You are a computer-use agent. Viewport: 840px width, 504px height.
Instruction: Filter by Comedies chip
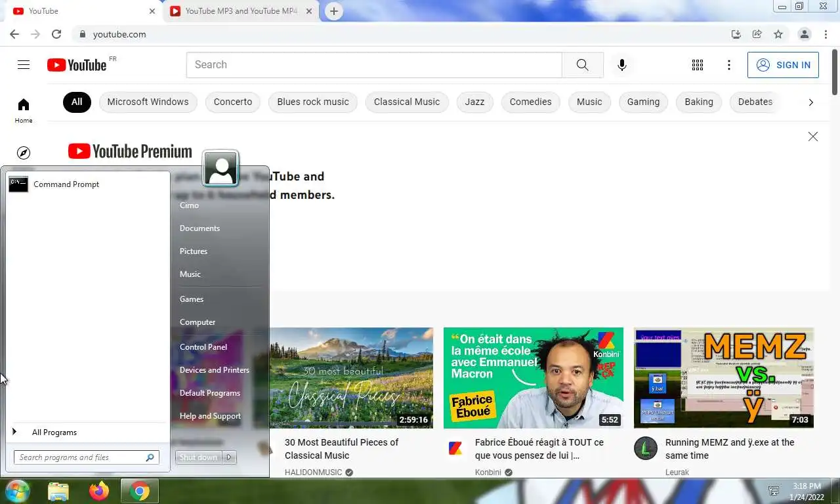click(530, 102)
